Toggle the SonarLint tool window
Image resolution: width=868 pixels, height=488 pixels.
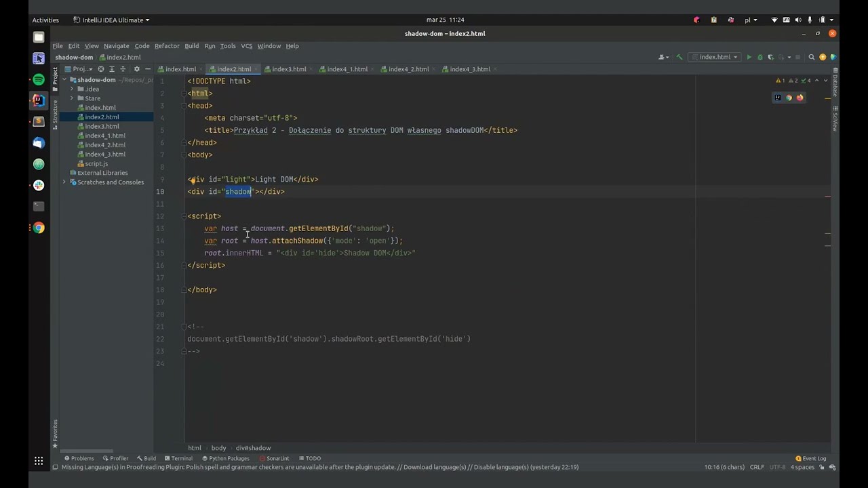click(x=274, y=458)
